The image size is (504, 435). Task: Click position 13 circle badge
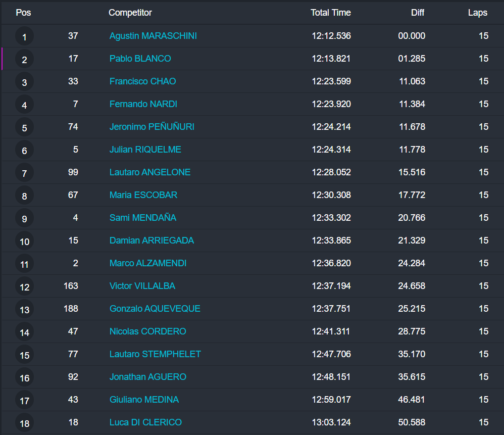click(x=24, y=309)
